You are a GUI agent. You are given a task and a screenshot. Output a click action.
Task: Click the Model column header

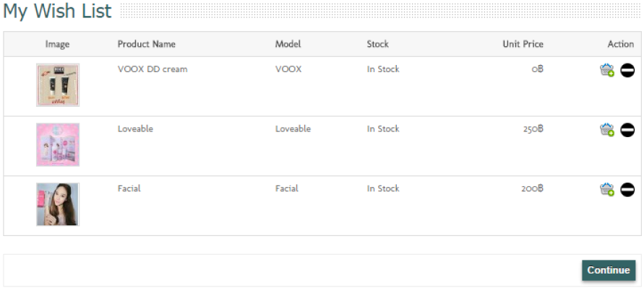pyautogui.click(x=288, y=44)
